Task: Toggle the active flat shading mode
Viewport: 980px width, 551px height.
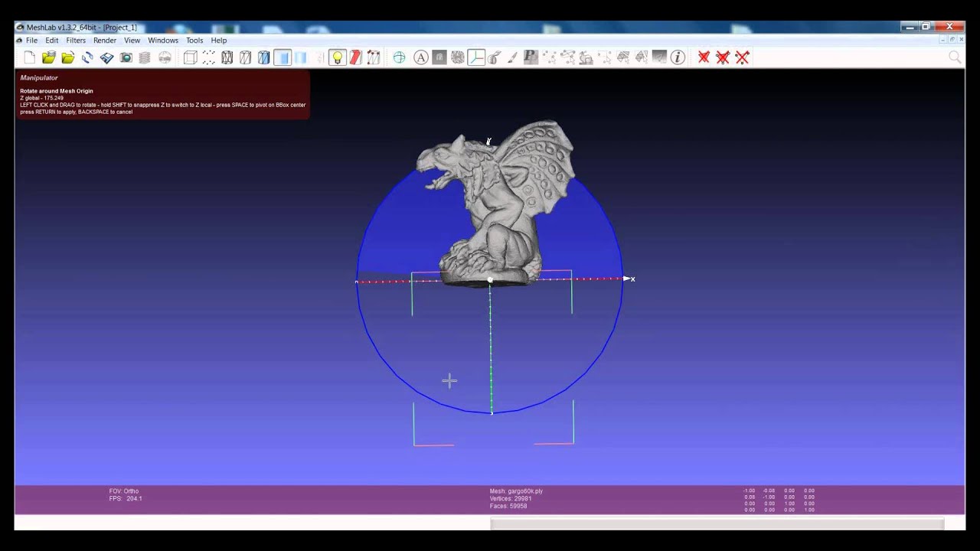Action: pyautogui.click(x=283, y=57)
